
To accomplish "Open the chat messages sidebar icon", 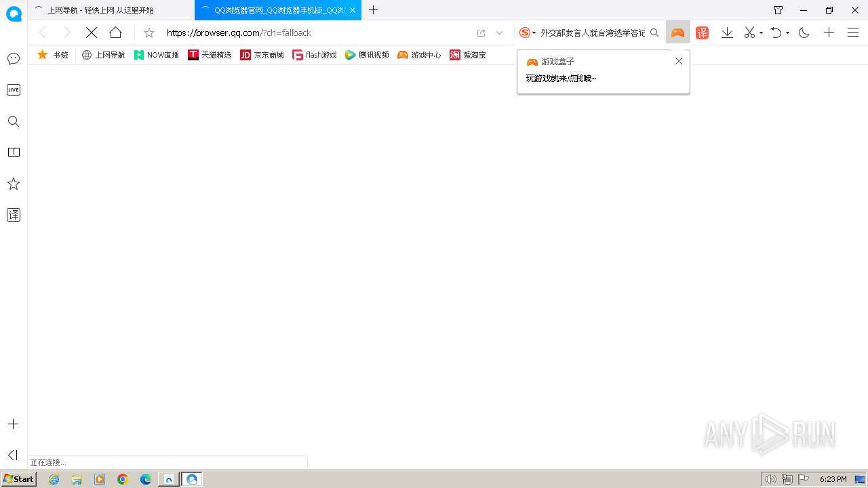I will click(14, 59).
